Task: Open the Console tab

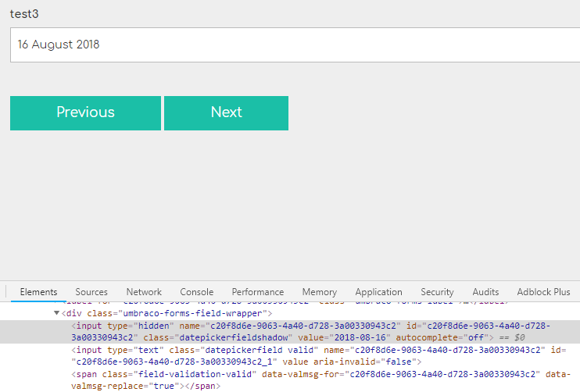Action: [197, 292]
